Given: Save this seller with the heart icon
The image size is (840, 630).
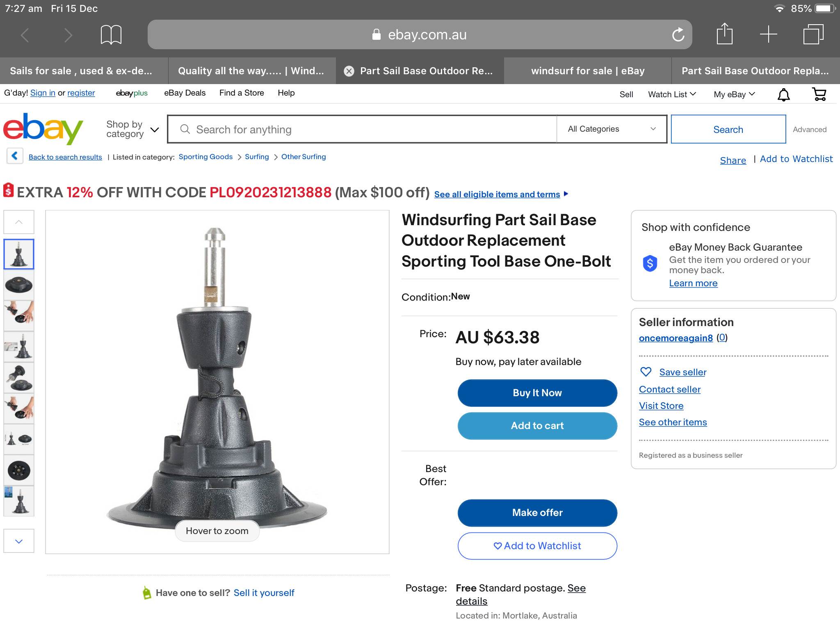Looking at the screenshot, I should coord(646,372).
